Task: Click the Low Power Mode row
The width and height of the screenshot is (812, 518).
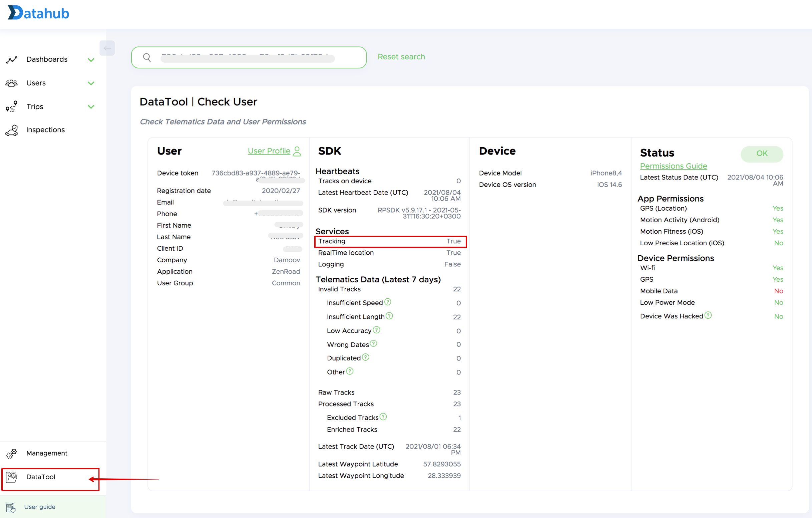Action: (x=712, y=303)
